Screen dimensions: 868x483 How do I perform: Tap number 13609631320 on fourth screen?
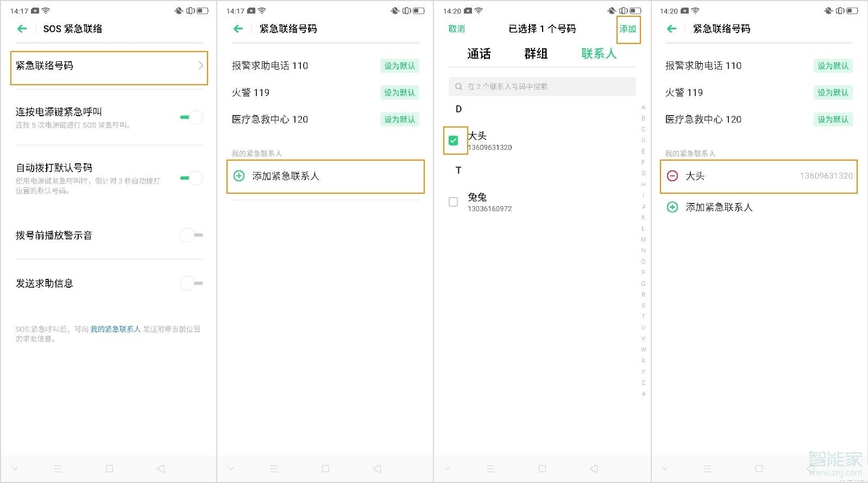click(826, 176)
